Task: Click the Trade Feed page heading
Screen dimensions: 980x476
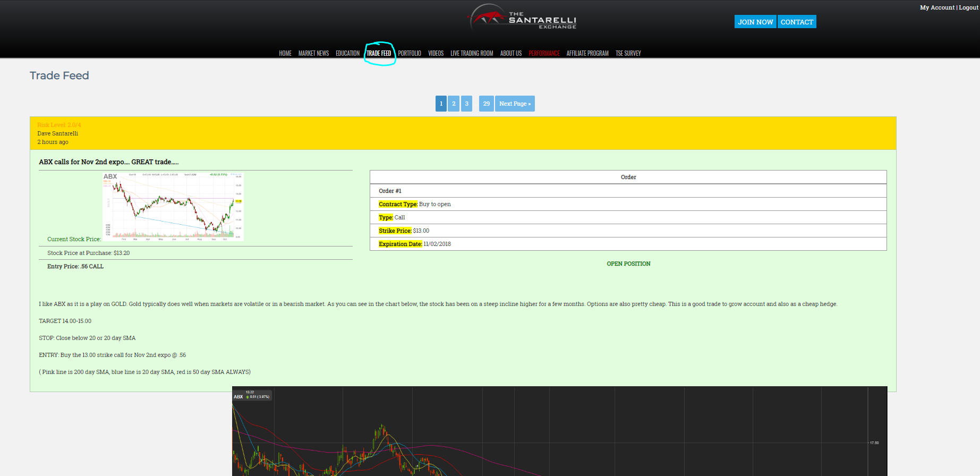Action: (x=59, y=75)
